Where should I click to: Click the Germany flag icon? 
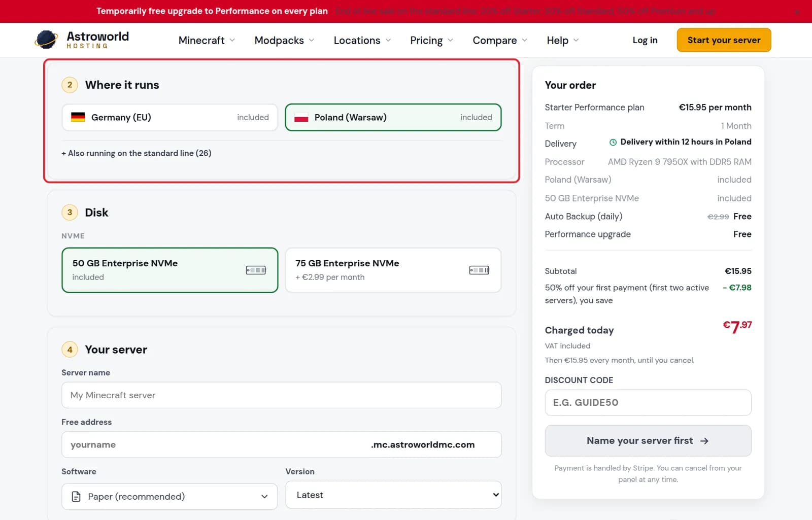tap(78, 117)
